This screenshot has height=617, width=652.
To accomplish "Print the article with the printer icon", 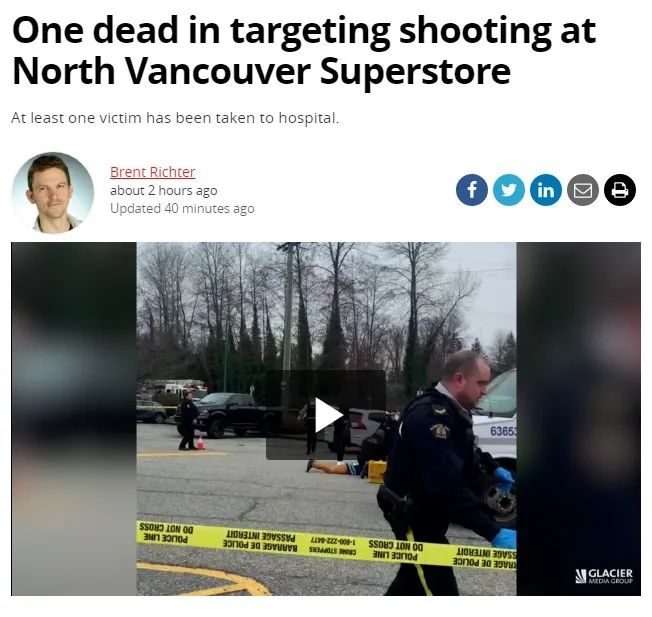I will [x=620, y=190].
